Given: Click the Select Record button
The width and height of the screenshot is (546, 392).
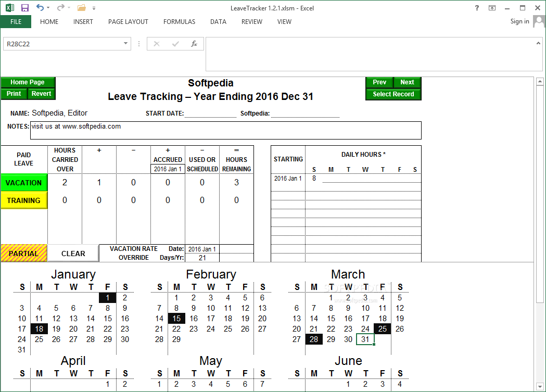Looking at the screenshot, I should [x=393, y=94].
